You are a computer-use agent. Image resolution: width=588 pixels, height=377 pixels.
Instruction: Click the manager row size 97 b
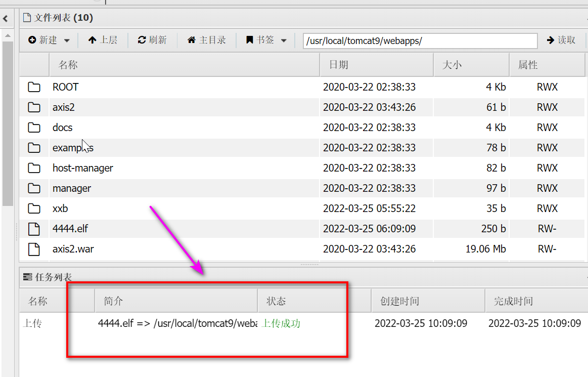[x=496, y=188]
